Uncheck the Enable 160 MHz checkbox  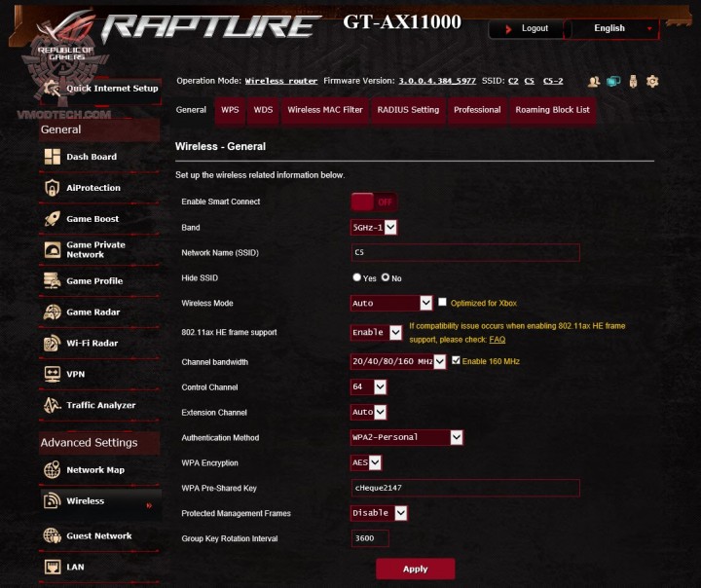pyautogui.click(x=456, y=360)
